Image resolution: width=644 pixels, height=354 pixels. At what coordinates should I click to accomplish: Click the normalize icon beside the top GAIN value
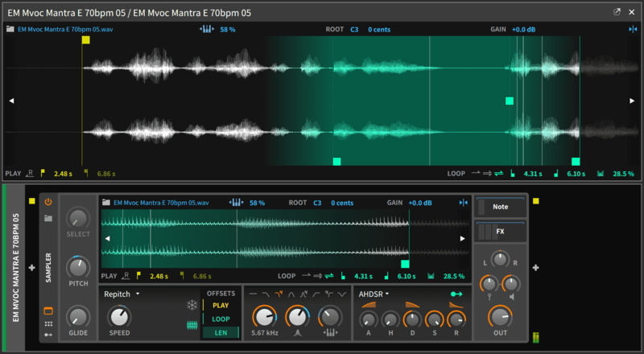tap(632, 29)
